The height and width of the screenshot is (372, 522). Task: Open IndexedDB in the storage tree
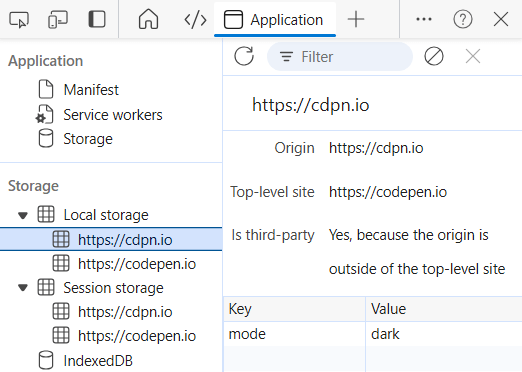pos(98,361)
